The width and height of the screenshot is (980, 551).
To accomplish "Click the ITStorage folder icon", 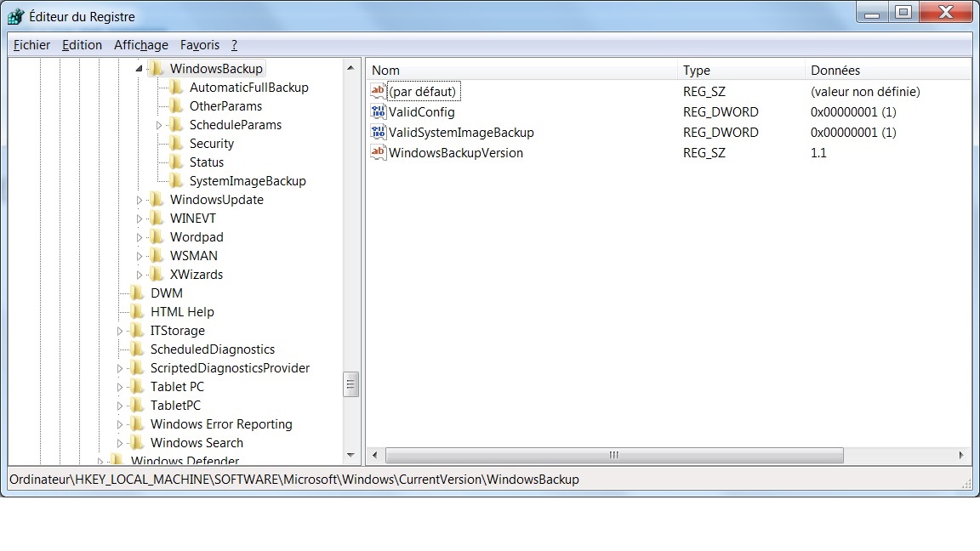I will 137,331.
